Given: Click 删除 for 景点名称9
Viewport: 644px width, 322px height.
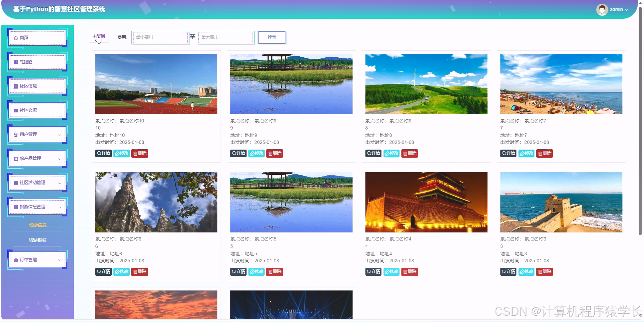Looking at the screenshot, I should point(274,153).
